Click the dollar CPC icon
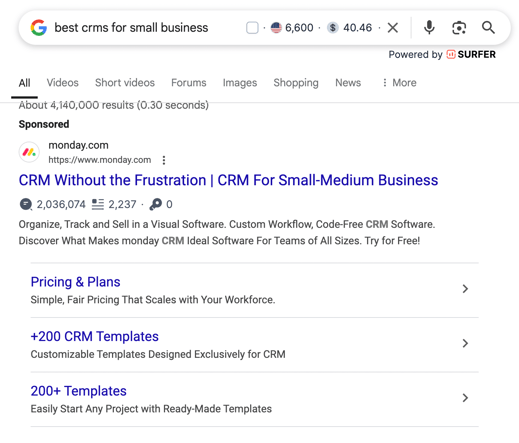 (333, 28)
